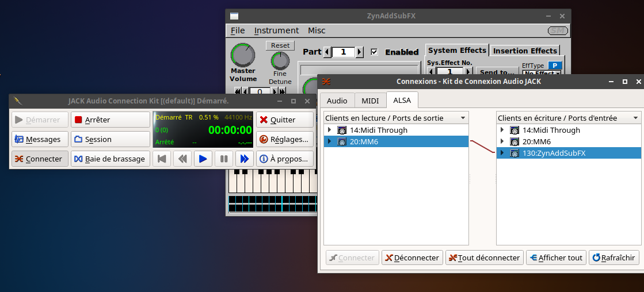Click JACK window title bar icon
Viewport: 644px width, 292px height.
point(18,101)
